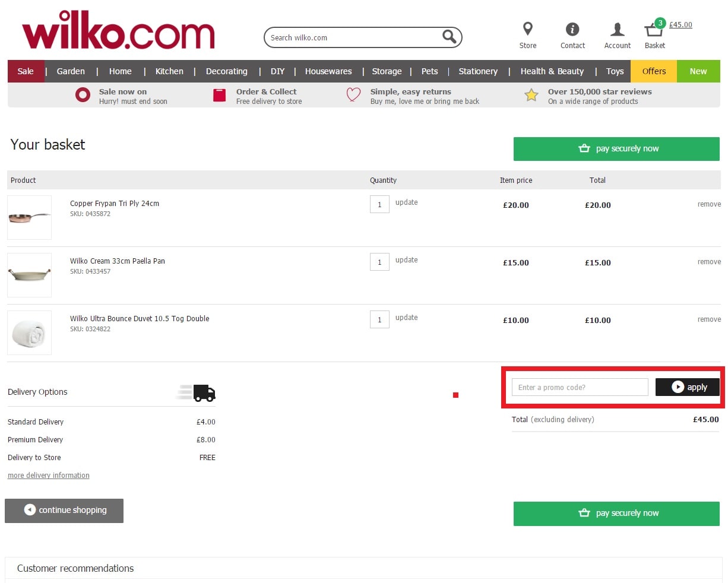Click the Sale now on banner text
The image size is (728, 583).
click(x=133, y=96)
